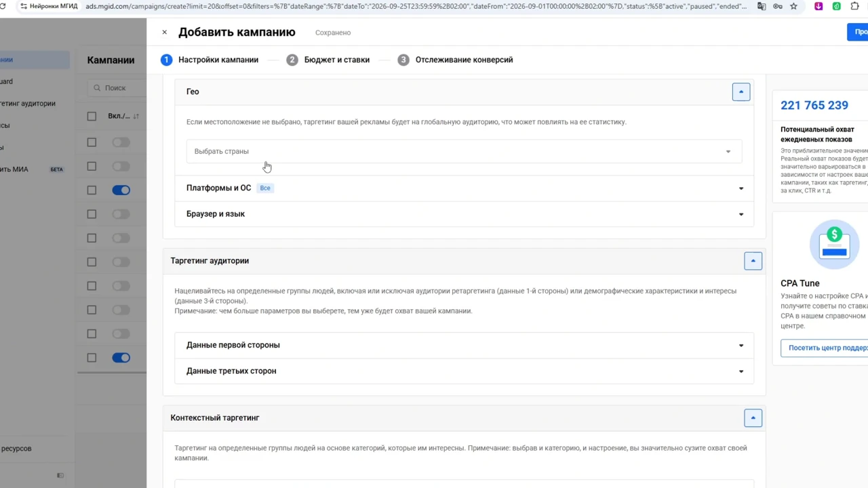Collapse the Таргетинг аудитории section

pos(753,261)
